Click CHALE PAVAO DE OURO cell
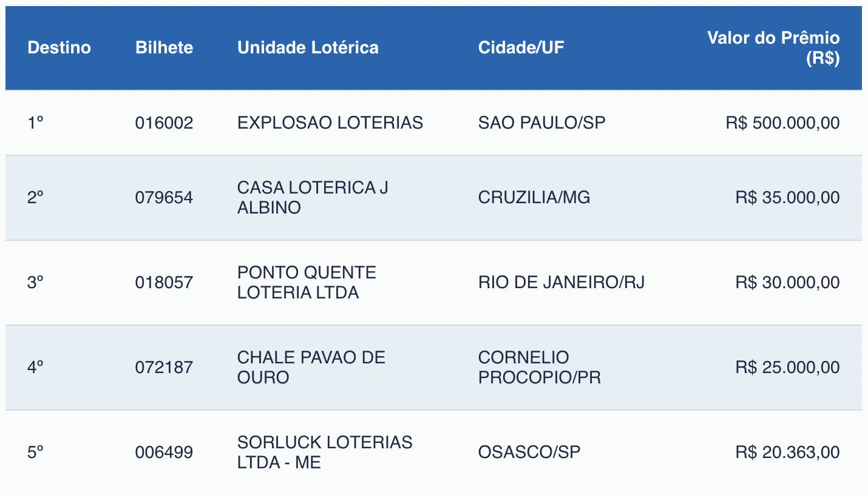Image resolution: width=868 pixels, height=495 pixels. tap(311, 368)
